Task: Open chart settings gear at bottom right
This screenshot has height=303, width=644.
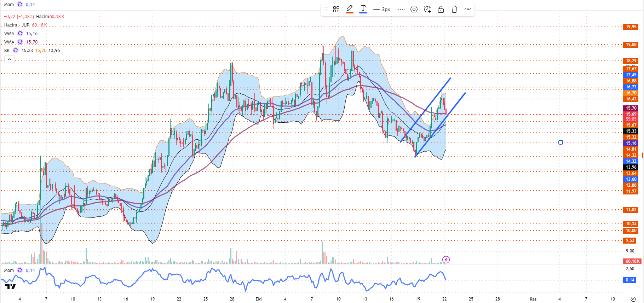Action: click(633, 299)
